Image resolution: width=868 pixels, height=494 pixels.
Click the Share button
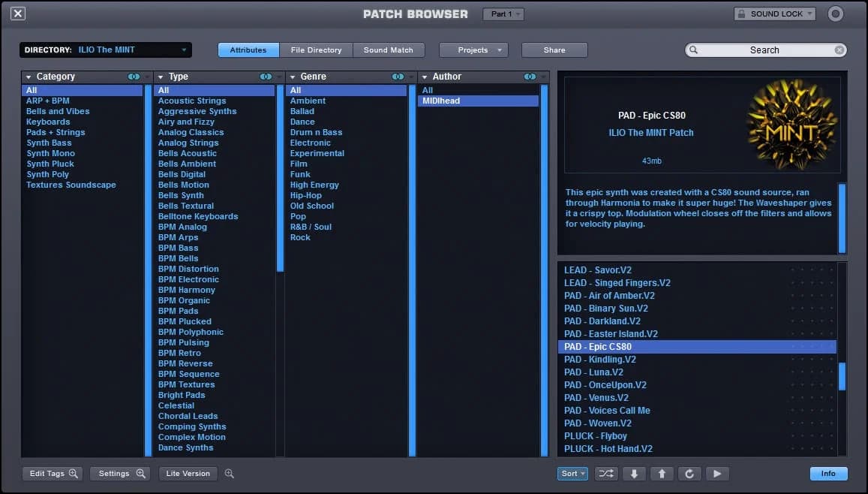point(554,50)
